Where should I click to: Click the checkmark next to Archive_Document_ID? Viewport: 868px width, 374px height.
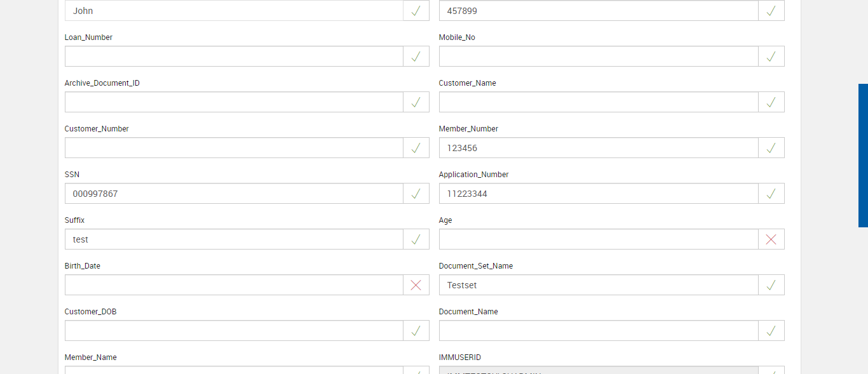click(416, 102)
